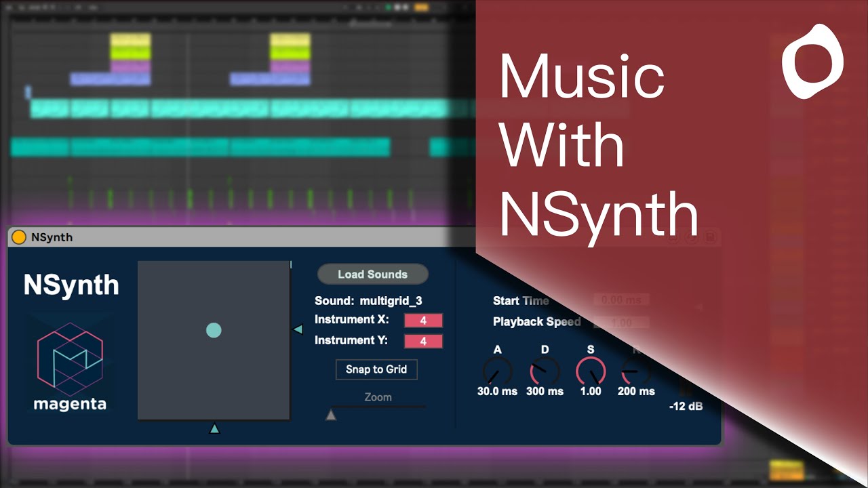Click the Decay knob labeled D
The width and height of the screenshot is (868, 488).
click(545, 371)
